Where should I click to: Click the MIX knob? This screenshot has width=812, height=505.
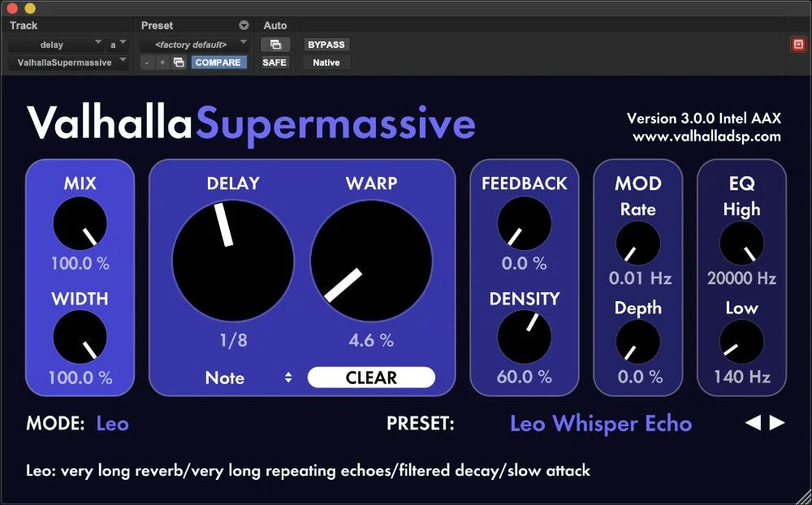80,223
